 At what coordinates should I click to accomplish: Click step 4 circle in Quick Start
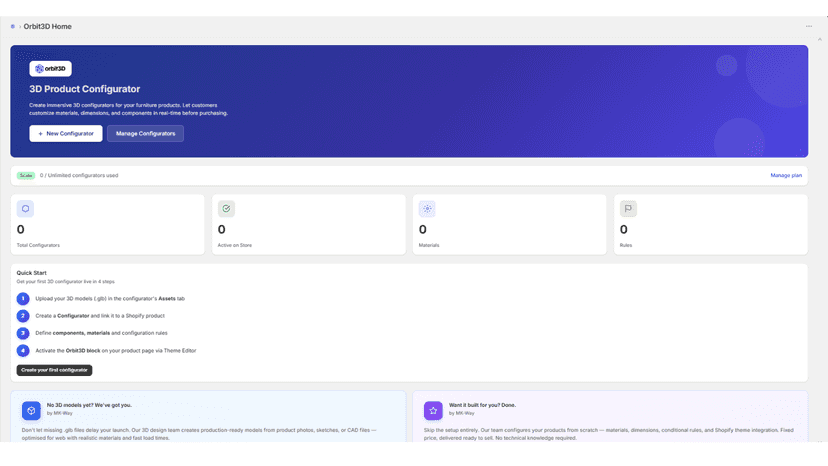[x=23, y=351]
